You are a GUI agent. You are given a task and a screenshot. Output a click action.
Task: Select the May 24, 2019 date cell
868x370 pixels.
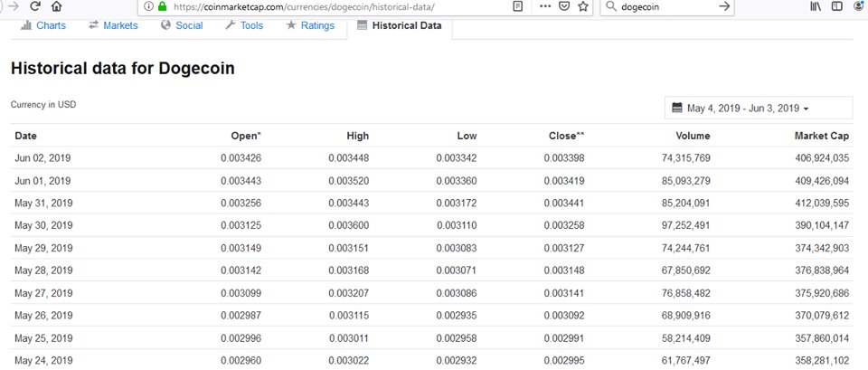pos(43,360)
